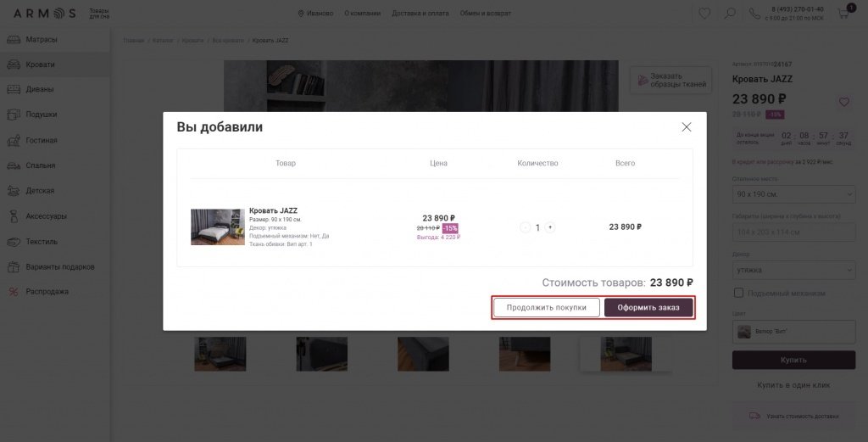Click '-15%' discount badge in popup

pyautogui.click(x=450, y=228)
